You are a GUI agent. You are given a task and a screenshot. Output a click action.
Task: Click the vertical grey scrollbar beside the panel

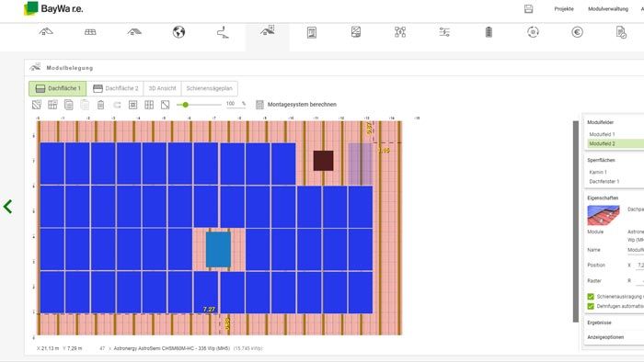575,221
